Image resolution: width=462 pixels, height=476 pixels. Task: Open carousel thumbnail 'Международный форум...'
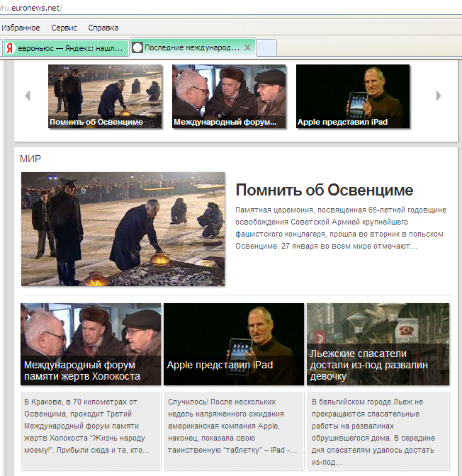(229, 96)
